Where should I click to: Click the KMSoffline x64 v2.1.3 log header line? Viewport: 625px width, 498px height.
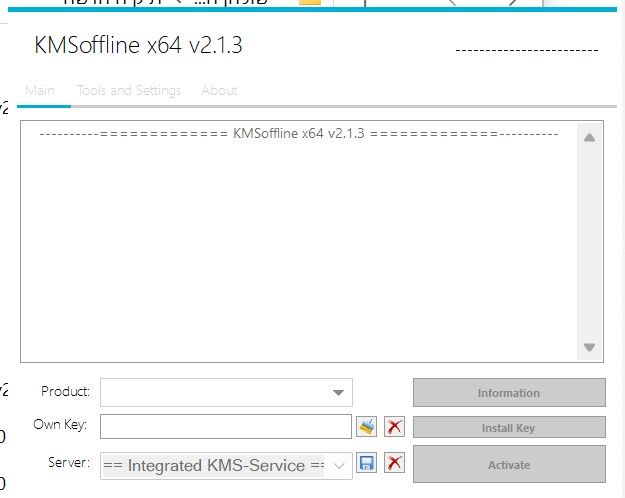299,133
